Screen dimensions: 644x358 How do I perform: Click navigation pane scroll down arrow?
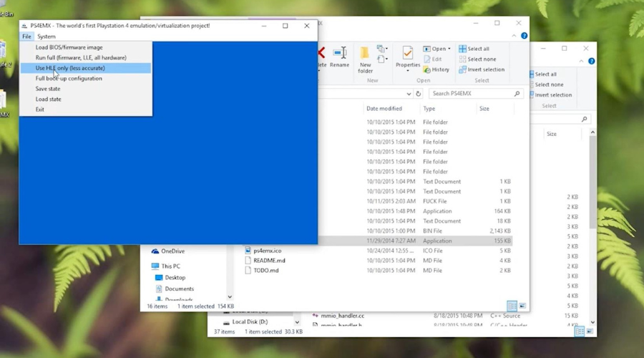[230, 296]
